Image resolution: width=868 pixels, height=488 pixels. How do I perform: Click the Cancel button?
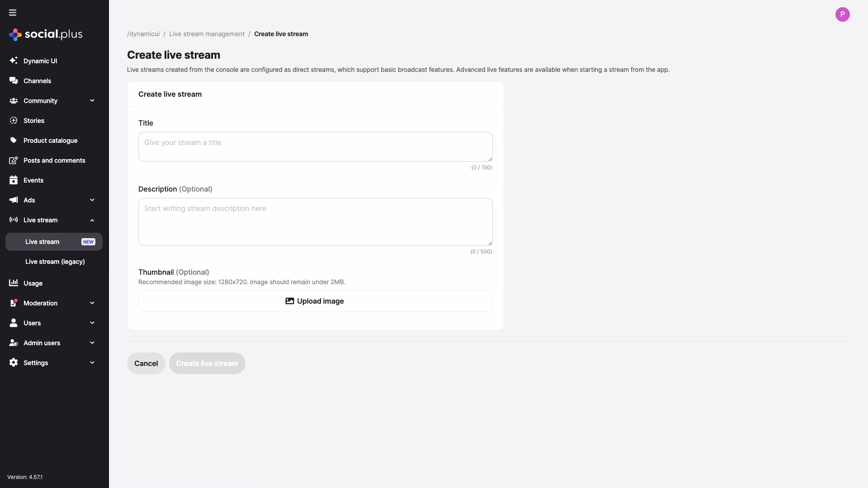pyautogui.click(x=146, y=363)
